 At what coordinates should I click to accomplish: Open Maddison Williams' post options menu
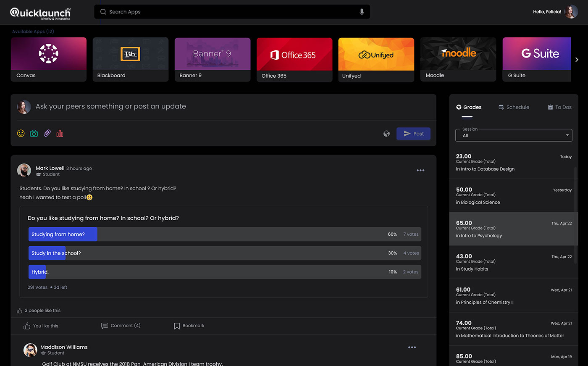click(412, 348)
